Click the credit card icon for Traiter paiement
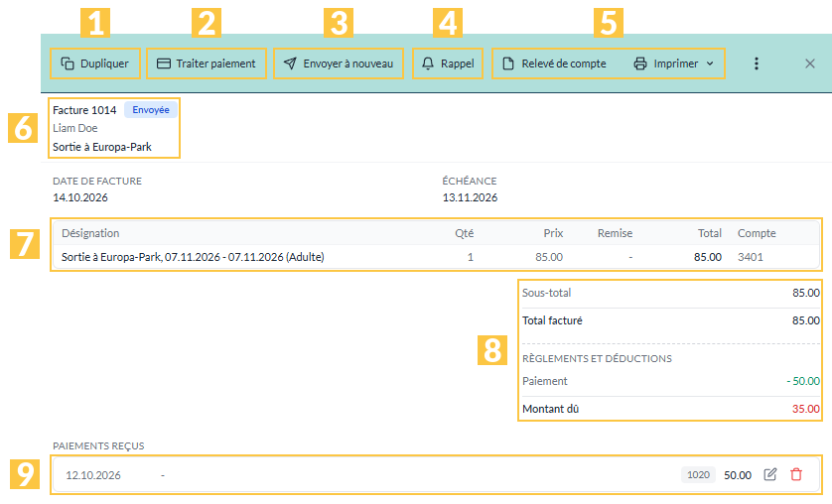Screen dimensions: 832x504 point(164,63)
